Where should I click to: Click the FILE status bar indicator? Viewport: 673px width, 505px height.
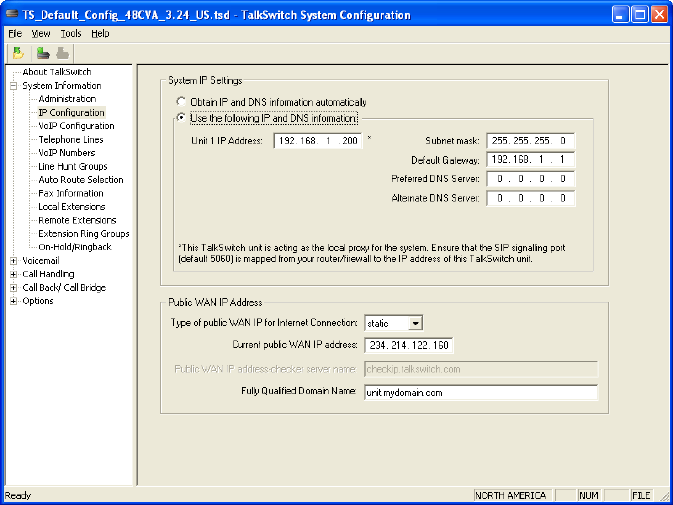[x=641, y=496]
